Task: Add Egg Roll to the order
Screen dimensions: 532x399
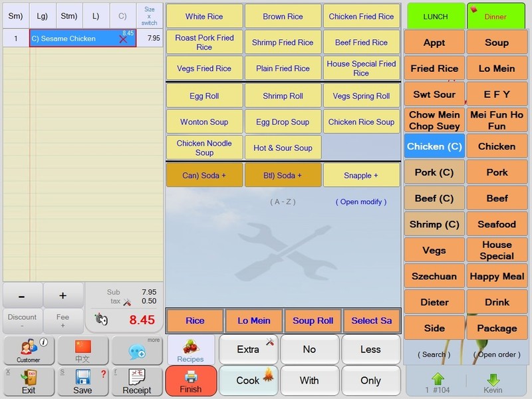Action: click(x=205, y=96)
